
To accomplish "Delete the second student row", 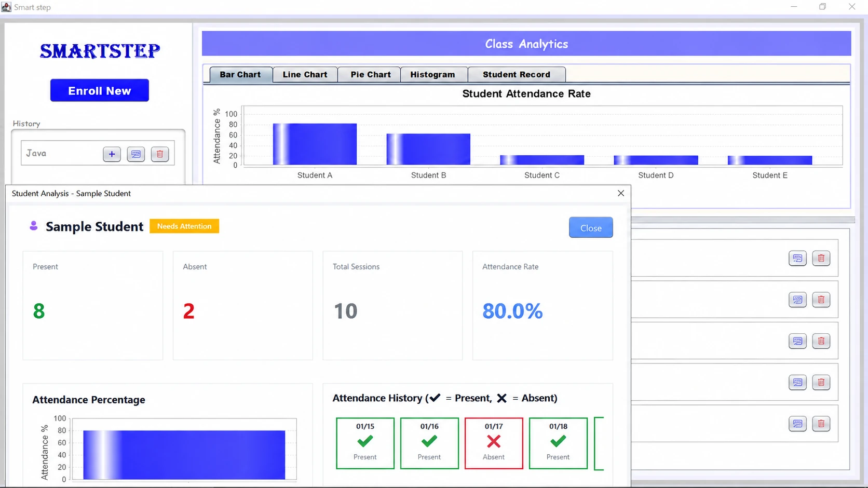I will 821,300.
